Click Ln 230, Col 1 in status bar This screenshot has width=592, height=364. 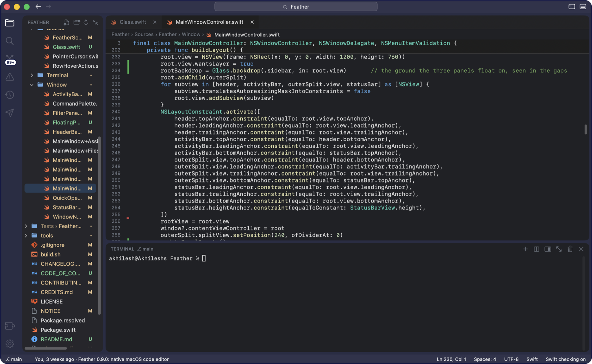tap(451, 359)
